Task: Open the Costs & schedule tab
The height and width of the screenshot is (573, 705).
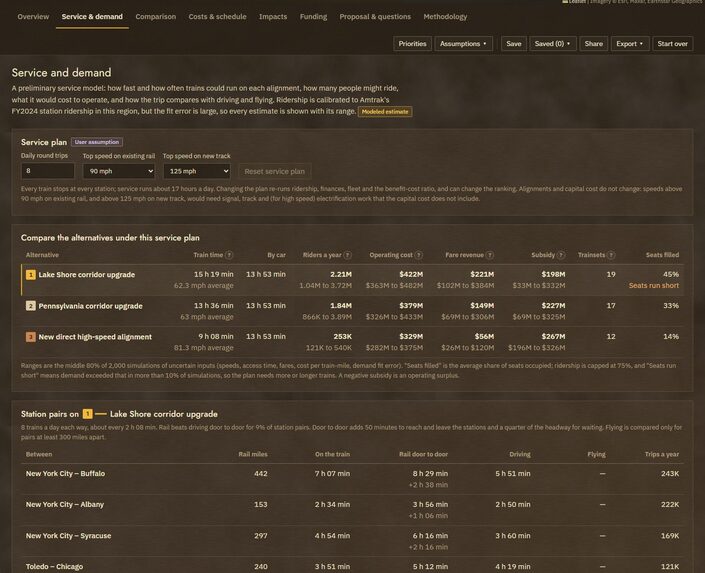Action: (x=218, y=17)
